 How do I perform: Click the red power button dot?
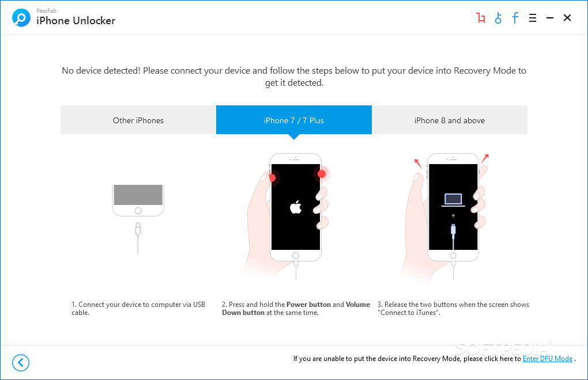(x=322, y=174)
